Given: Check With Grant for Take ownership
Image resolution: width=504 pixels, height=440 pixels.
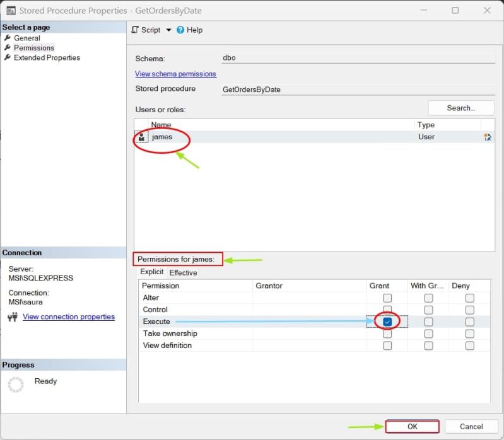Looking at the screenshot, I should 428,333.
